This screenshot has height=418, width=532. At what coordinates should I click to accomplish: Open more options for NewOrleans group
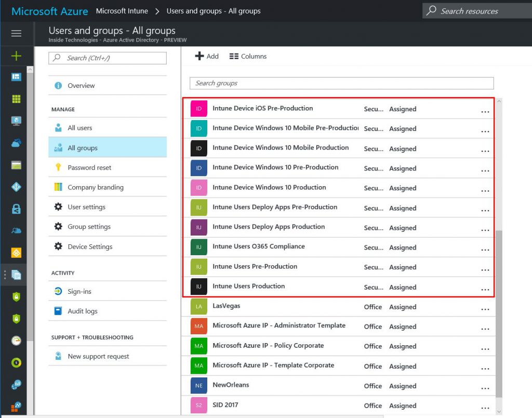click(485, 388)
